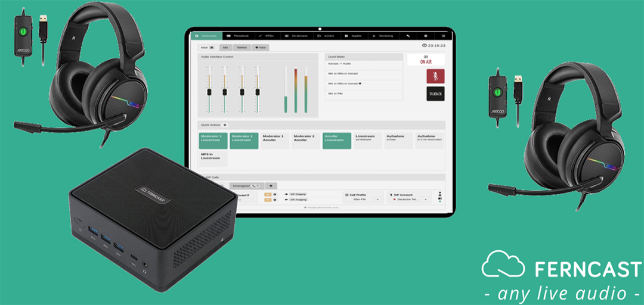Open the SIP Account dropdown
The image size is (644, 305).
tap(410, 200)
